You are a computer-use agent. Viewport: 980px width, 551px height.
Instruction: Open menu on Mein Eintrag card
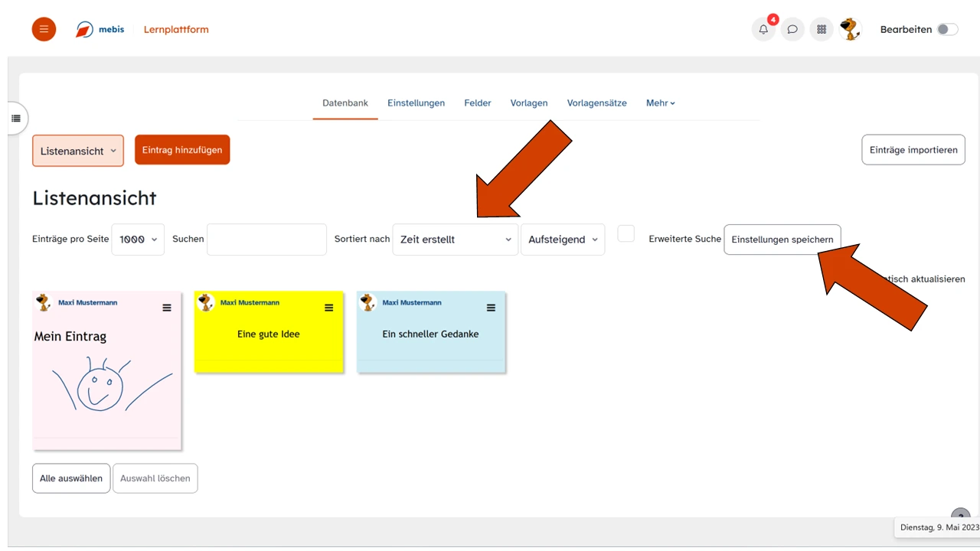click(x=167, y=308)
